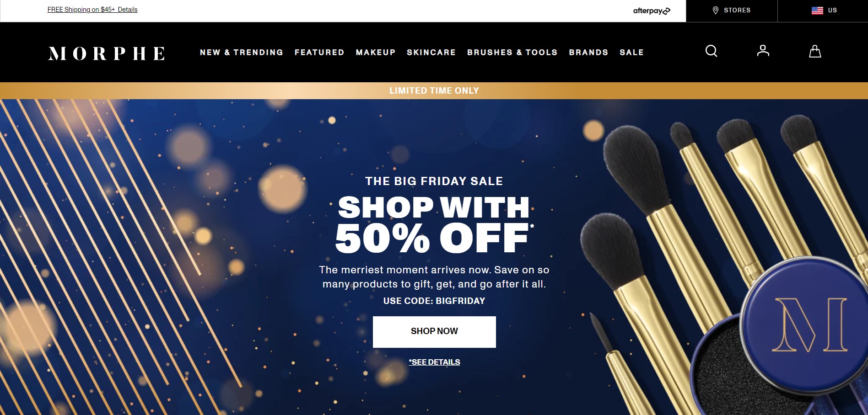Click the Afterpay logo
868x415 pixels.
(x=652, y=11)
